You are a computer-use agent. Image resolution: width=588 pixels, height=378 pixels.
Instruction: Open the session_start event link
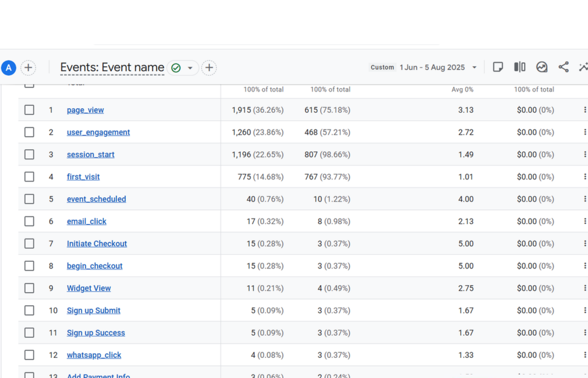pyautogui.click(x=91, y=155)
